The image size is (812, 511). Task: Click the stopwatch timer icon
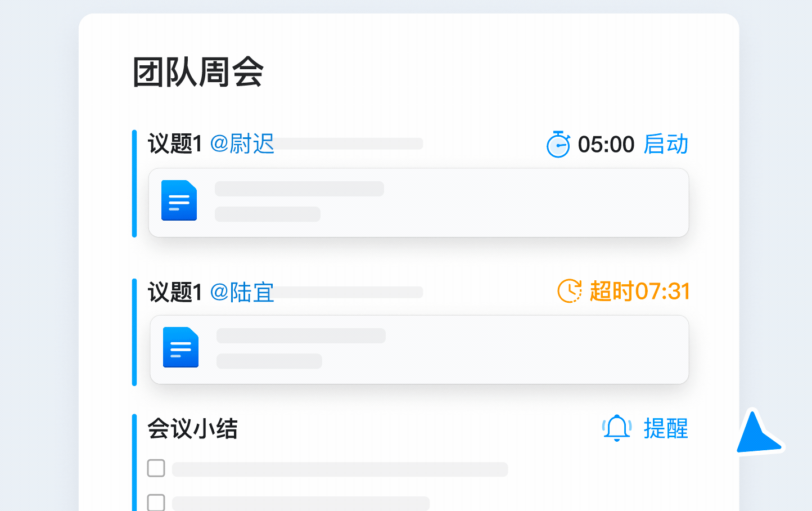click(558, 145)
